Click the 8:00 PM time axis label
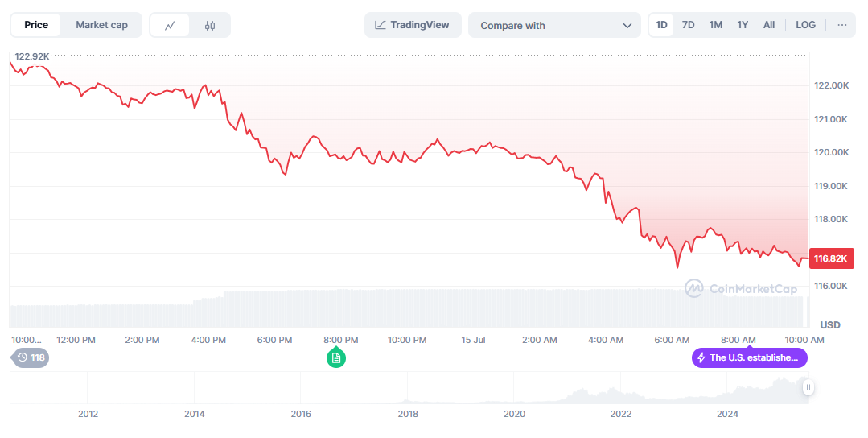 coord(340,340)
